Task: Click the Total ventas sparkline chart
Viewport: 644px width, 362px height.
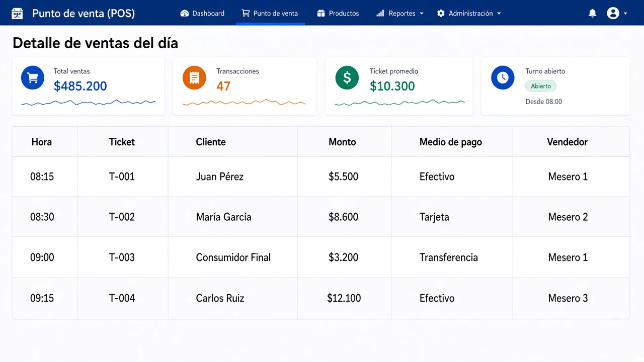Action: [88, 103]
